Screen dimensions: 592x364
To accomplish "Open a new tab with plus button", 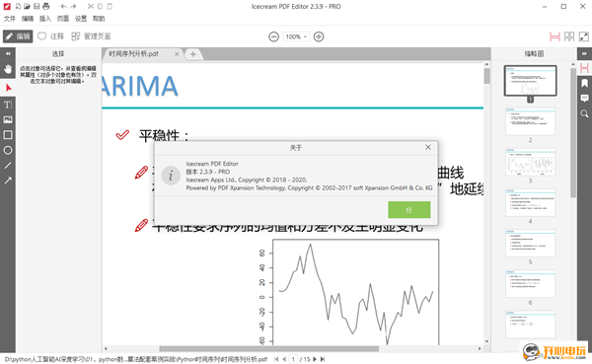I will click(x=193, y=54).
